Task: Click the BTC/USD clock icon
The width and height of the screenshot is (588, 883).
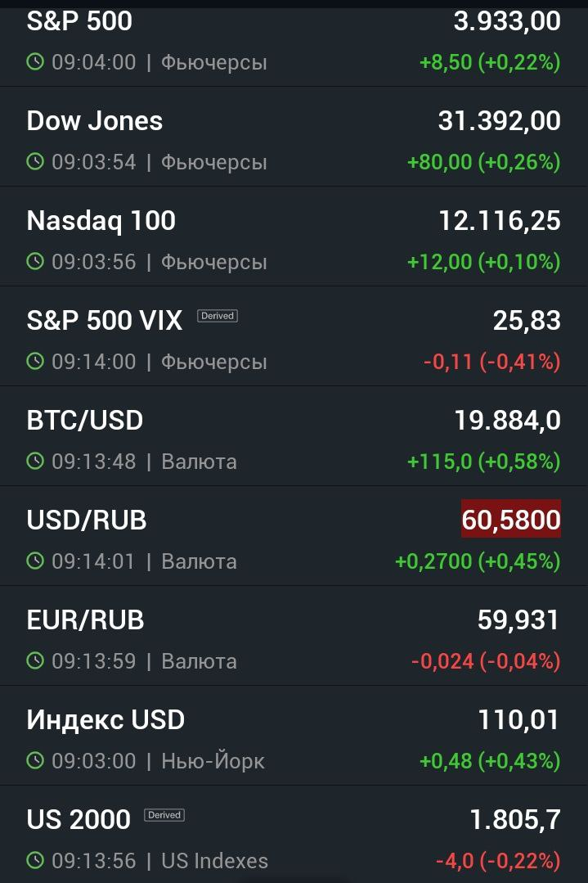Action: tap(35, 462)
